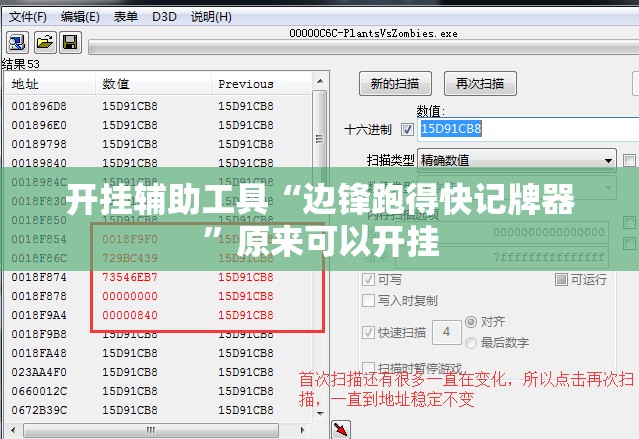Click the scan progress bar
The height and width of the screenshot is (439, 639).
(x=364, y=47)
